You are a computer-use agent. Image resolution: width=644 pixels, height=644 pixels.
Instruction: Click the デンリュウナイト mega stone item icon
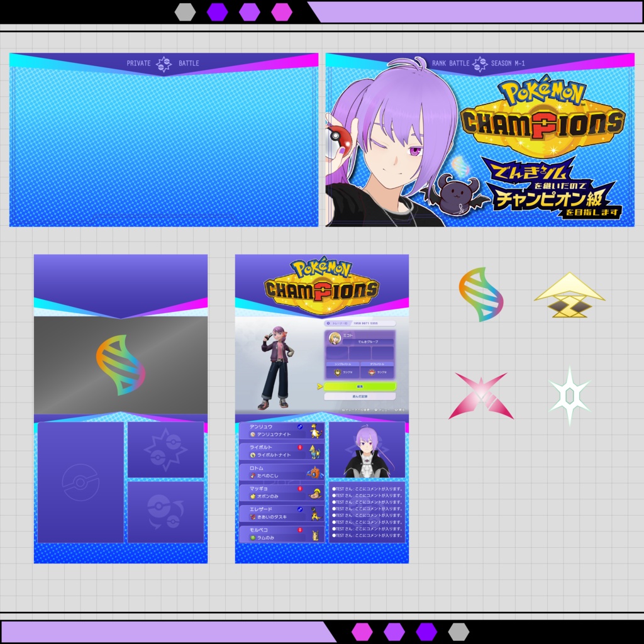(253, 435)
